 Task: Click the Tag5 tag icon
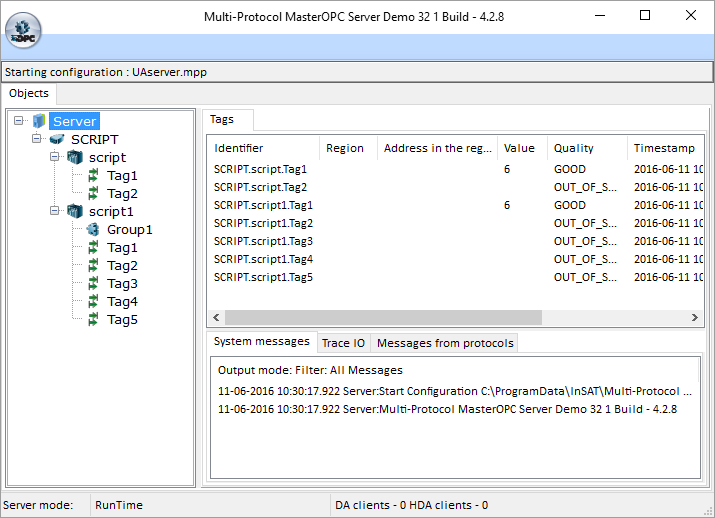click(93, 320)
